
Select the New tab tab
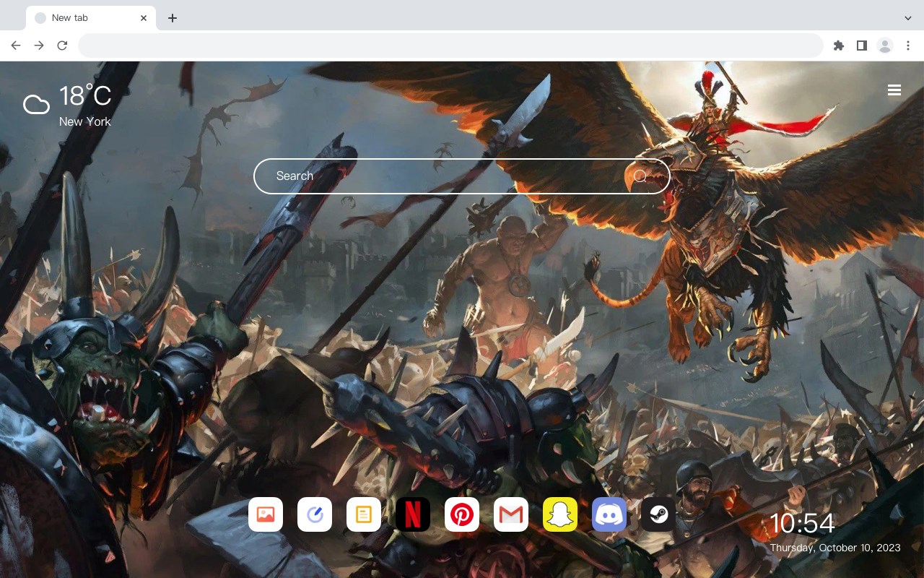pos(91,18)
